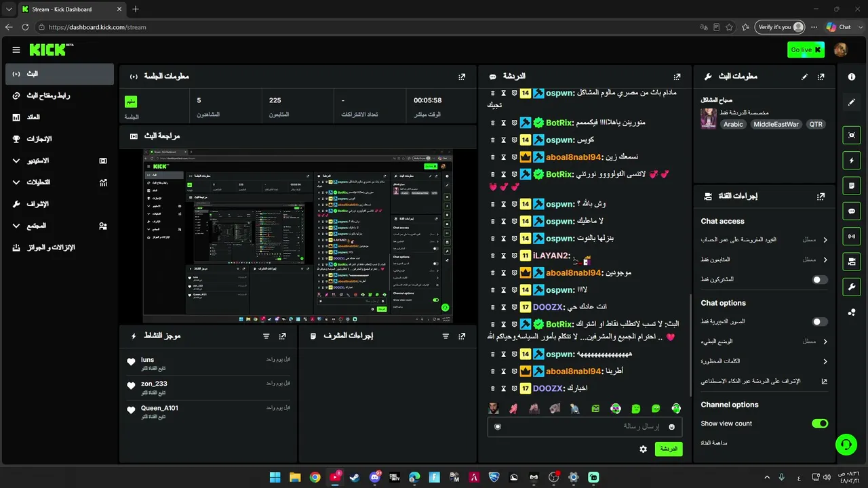Pop out the إجراءات المشرف panel
Image resolution: width=868 pixels, height=488 pixels.
462,336
